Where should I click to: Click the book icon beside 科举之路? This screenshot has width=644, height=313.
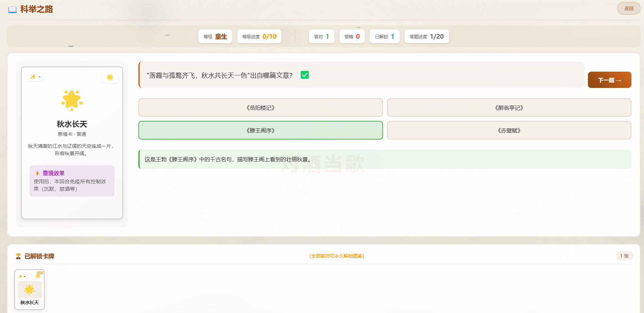point(12,10)
